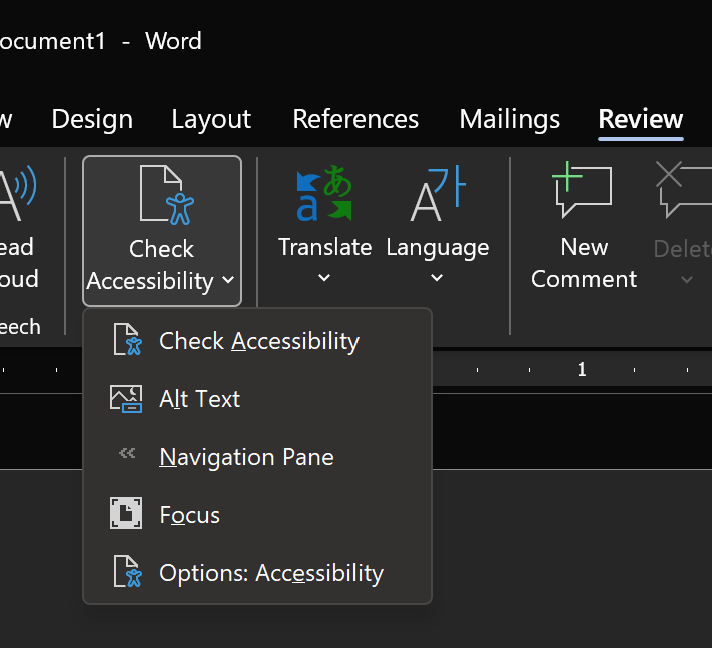Go to the Mailings tab
712x648 pixels.
(x=509, y=119)
